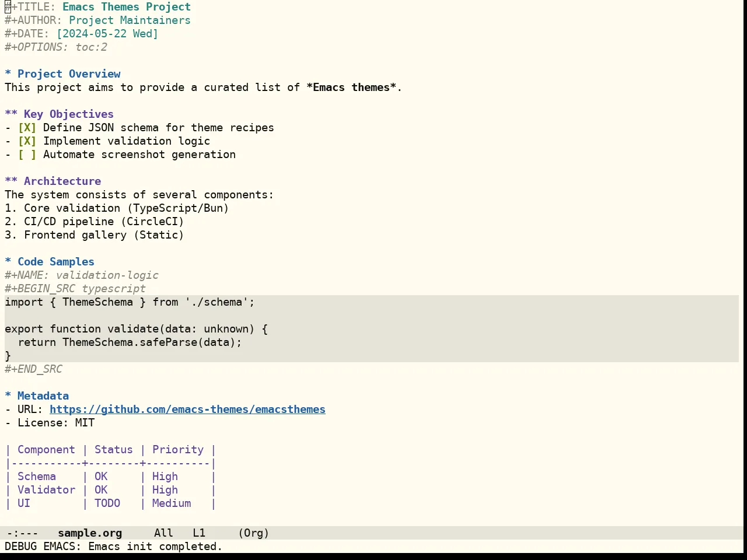Click the Priority table header cell
This screenshot has height=560, width=747.
point(178,450)
